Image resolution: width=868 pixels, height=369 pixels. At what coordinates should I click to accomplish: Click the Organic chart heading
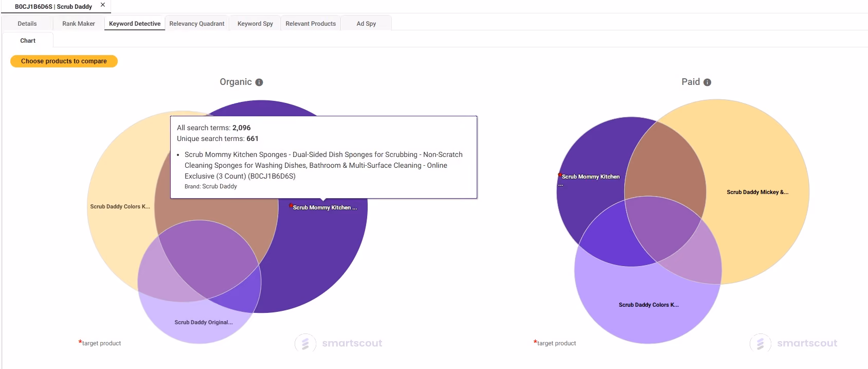pos(236,82)
